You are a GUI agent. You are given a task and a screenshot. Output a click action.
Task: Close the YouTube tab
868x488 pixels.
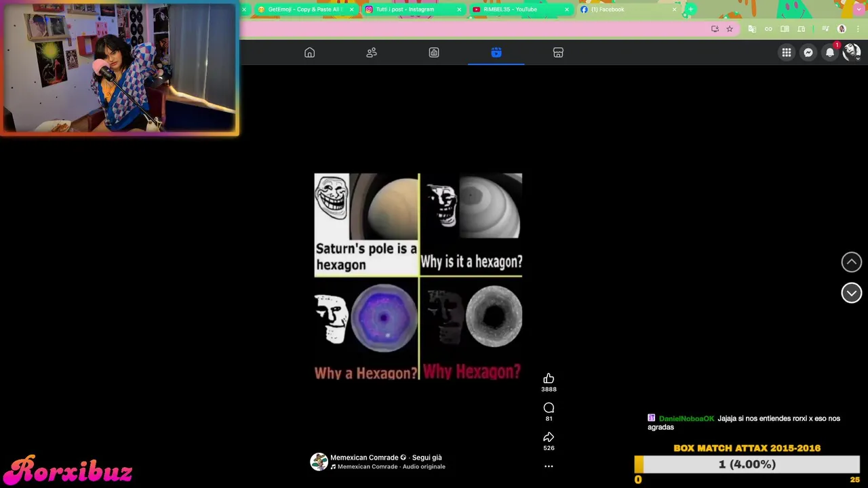click(x=567, y=9)
